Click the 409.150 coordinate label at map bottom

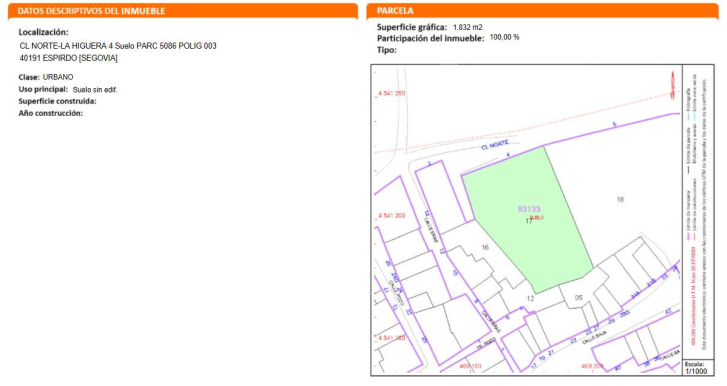pos(470,366)
